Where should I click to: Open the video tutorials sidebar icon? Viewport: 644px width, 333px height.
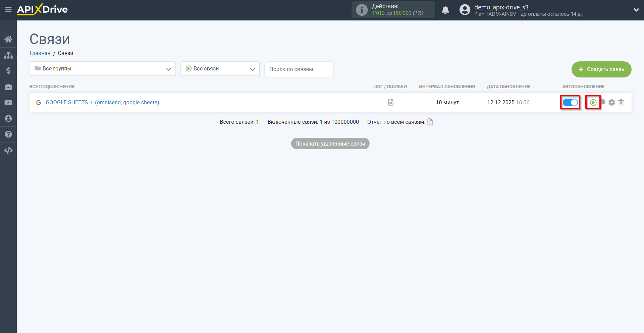[8, 102]
